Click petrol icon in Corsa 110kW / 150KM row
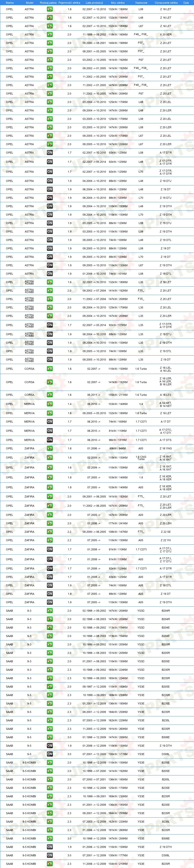 click(x=50, y=369)
